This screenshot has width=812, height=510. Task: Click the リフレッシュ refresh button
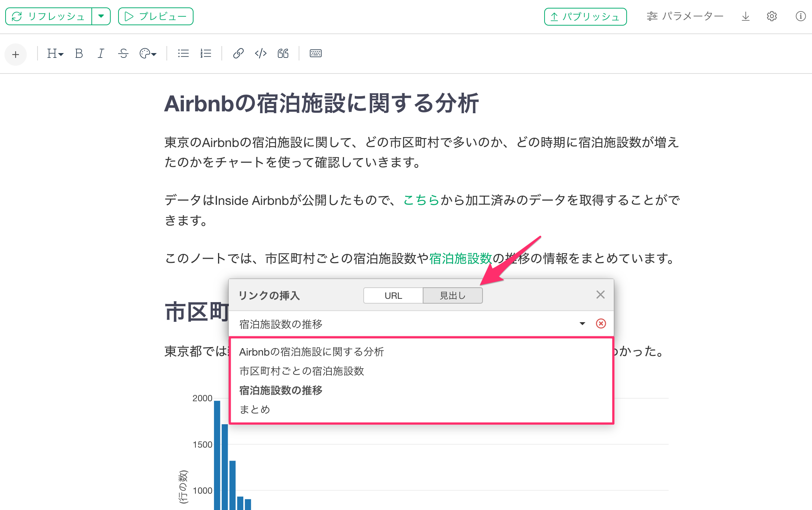click(49, 16)
